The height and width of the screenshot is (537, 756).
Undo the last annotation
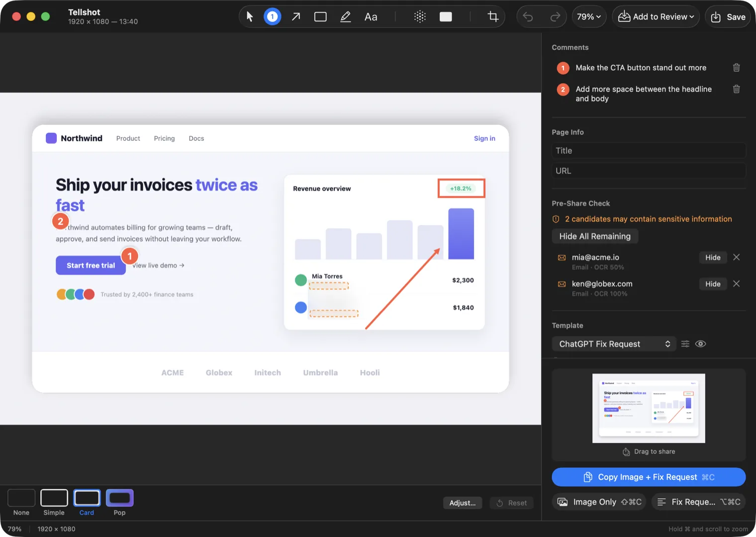[528, 17]
